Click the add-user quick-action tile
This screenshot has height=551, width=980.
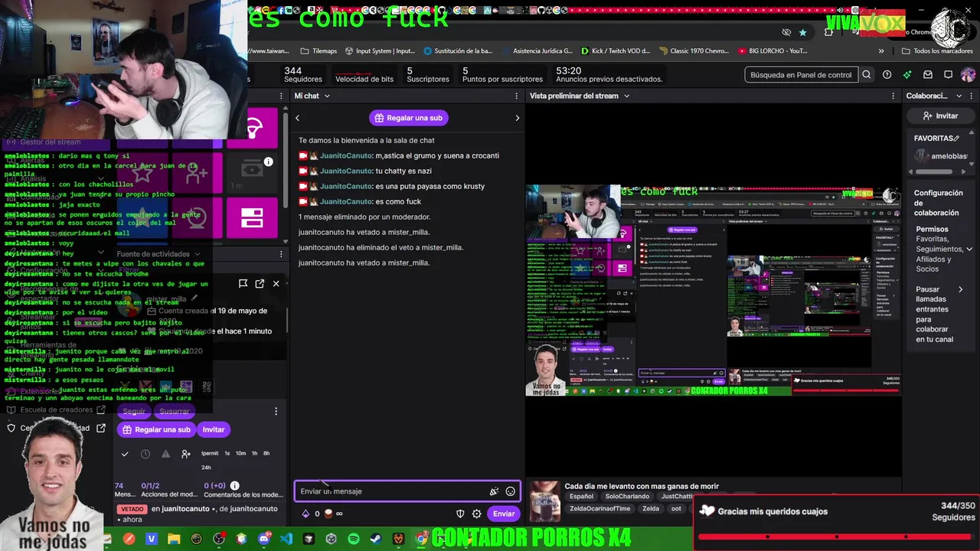pyautogui.click(x=197, y=173)
